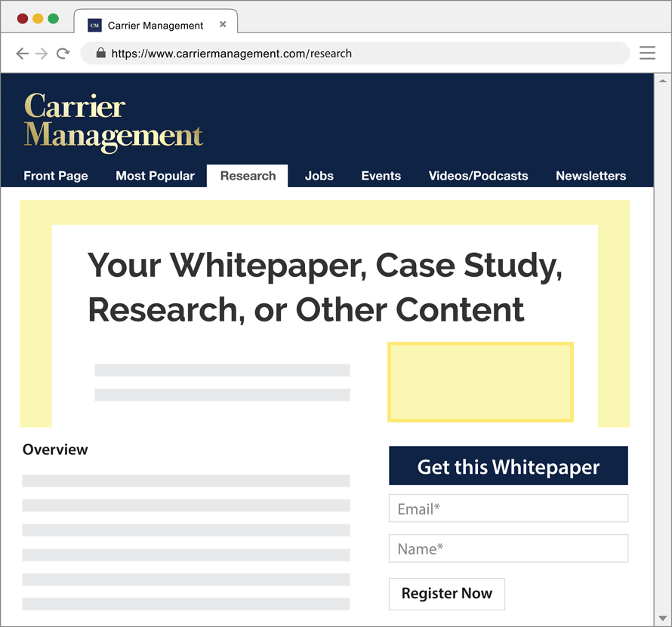Viewport: 672px width, 627px height.
Task: Open the Most Popular section
Action: point(155,176)
